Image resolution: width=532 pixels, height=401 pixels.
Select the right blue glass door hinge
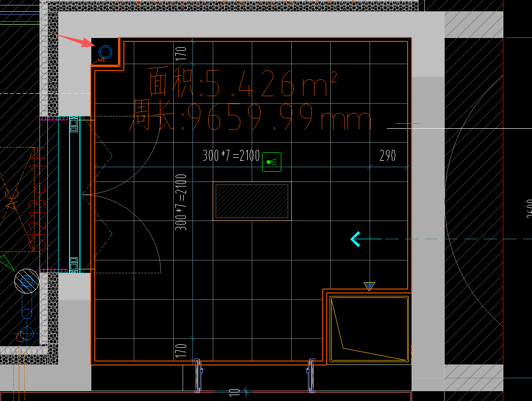tap(311, 375)
